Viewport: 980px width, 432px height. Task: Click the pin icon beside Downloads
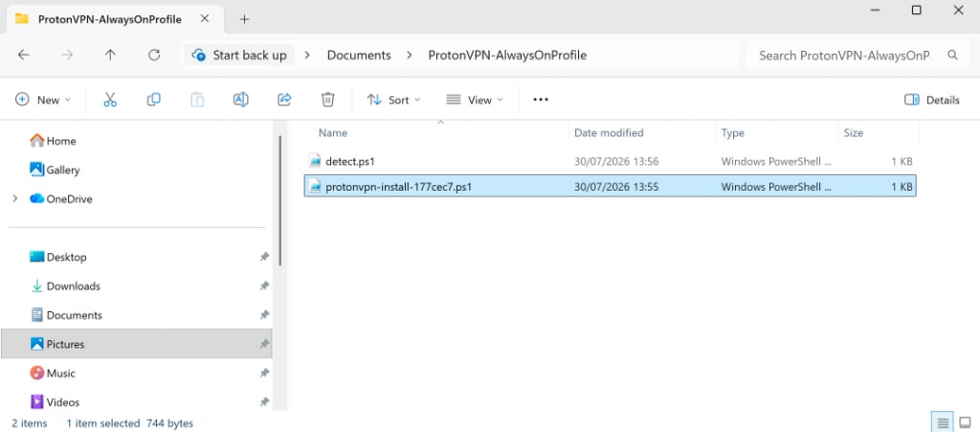264,285
